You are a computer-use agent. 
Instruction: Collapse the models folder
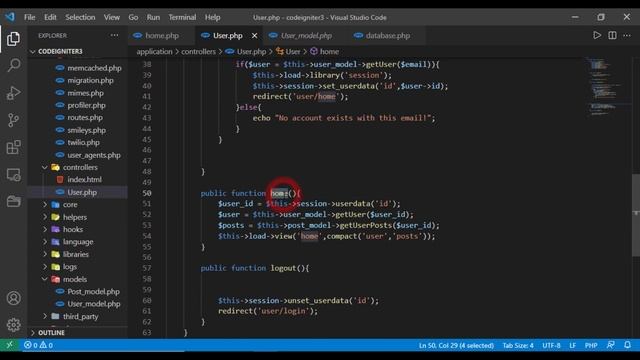pos(74,279)
